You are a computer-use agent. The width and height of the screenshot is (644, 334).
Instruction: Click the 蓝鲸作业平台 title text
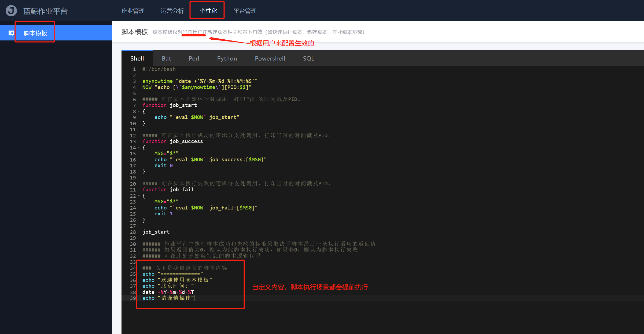(45, 11)
